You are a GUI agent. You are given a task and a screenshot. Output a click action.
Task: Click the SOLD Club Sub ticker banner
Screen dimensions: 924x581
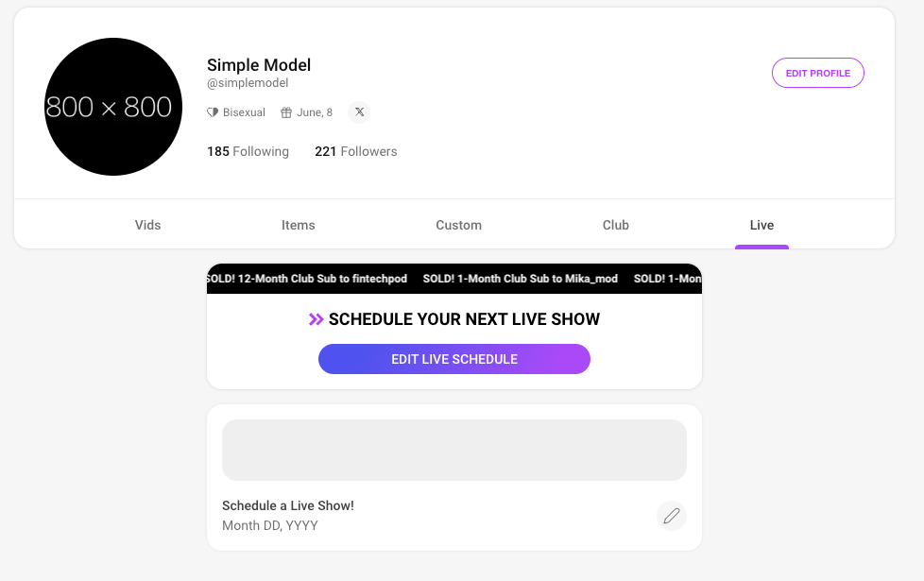point(454,279)
